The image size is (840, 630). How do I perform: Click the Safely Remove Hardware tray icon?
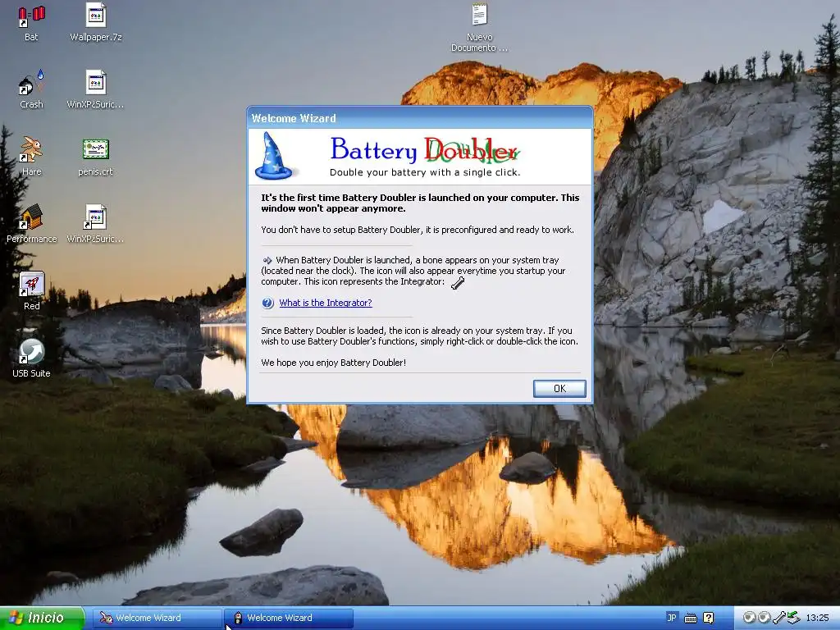point(793,618)
